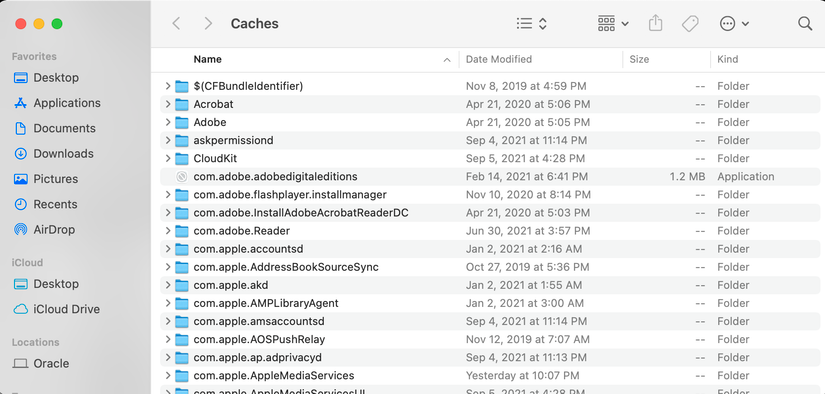Expand the $(CFBundleIdentifier) folder

click(167, 86)
